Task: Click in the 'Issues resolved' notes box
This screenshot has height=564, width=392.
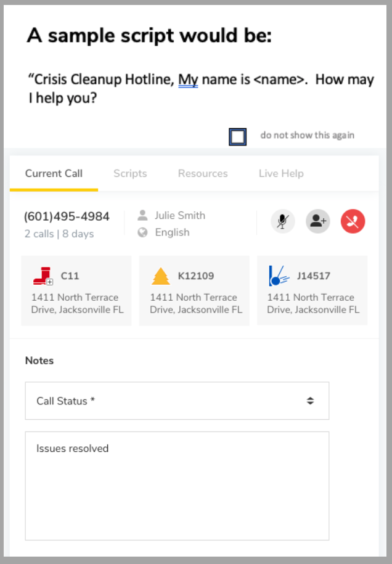Action: tap(177, 486)
